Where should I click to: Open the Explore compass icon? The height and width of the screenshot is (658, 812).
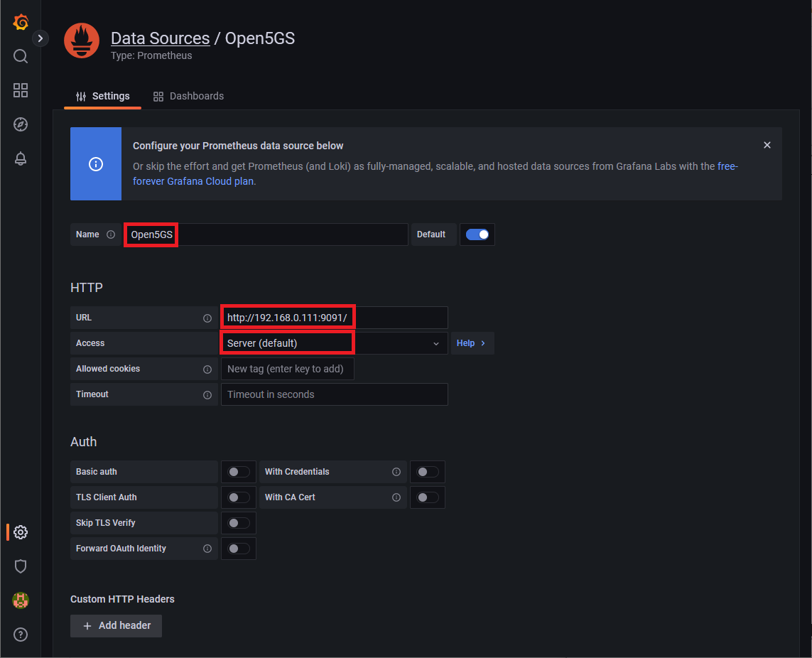coord(21,124)
